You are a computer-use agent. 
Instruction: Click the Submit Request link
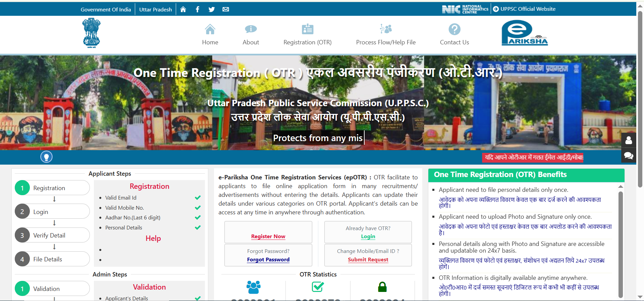368,260
